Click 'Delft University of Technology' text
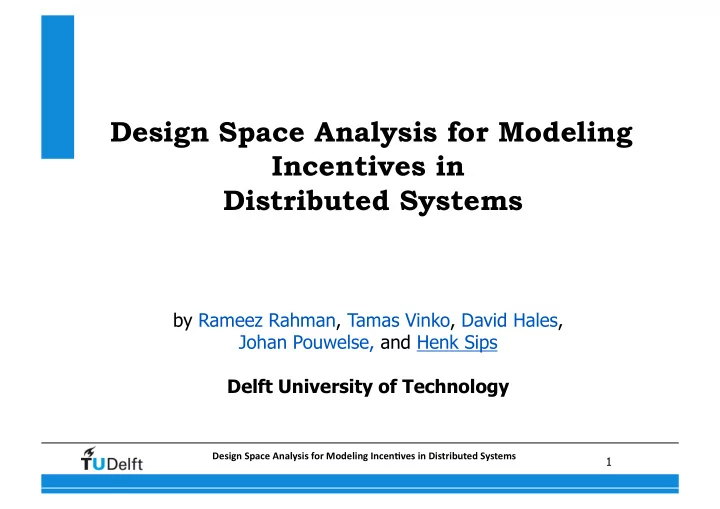The width and height of the screenshot is (720, 509). (x=368, y=386)
